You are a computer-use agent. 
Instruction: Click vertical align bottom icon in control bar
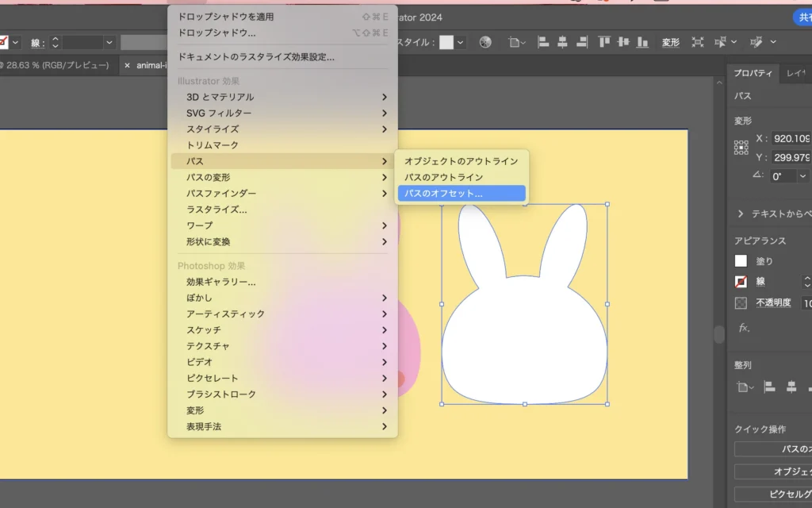point(642,42)
